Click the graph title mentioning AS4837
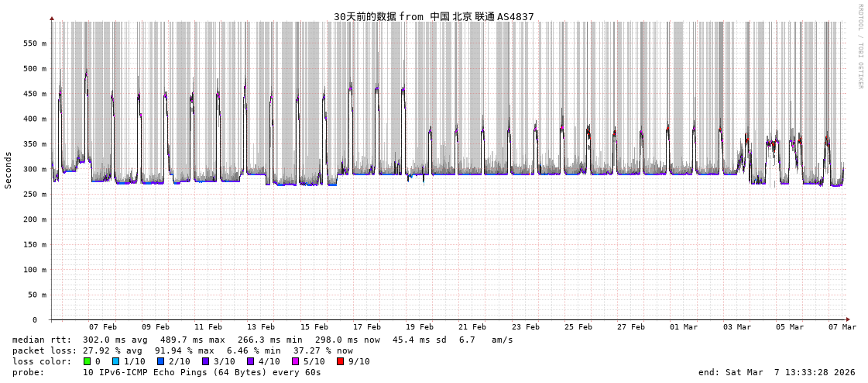 pyautogui.click(x=434, y=16)
